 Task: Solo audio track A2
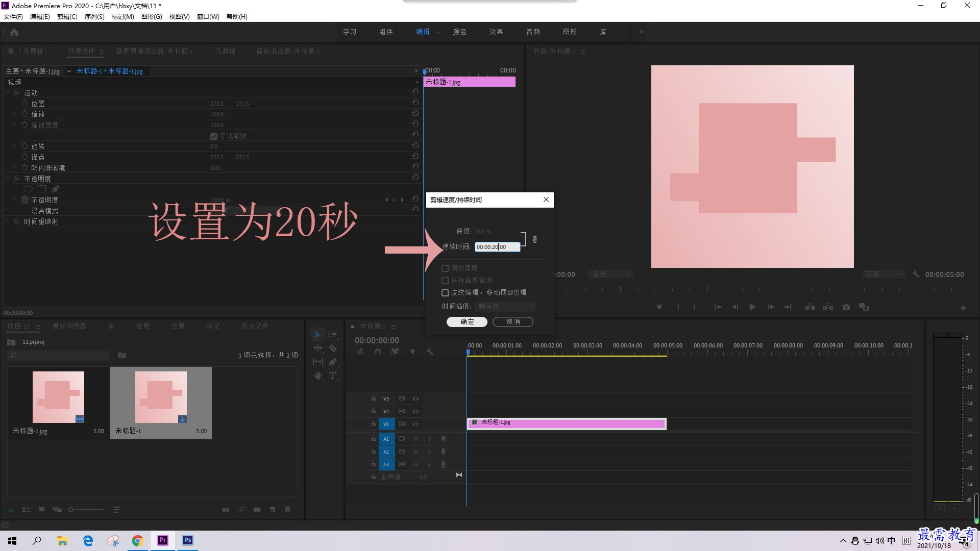click(429, 452)
